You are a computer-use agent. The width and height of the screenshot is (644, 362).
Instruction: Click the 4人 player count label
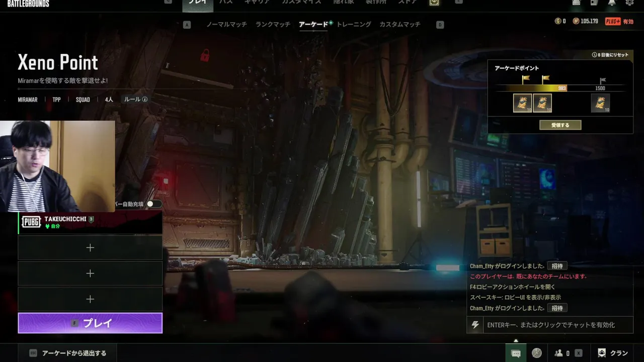[x=109, y=100]
